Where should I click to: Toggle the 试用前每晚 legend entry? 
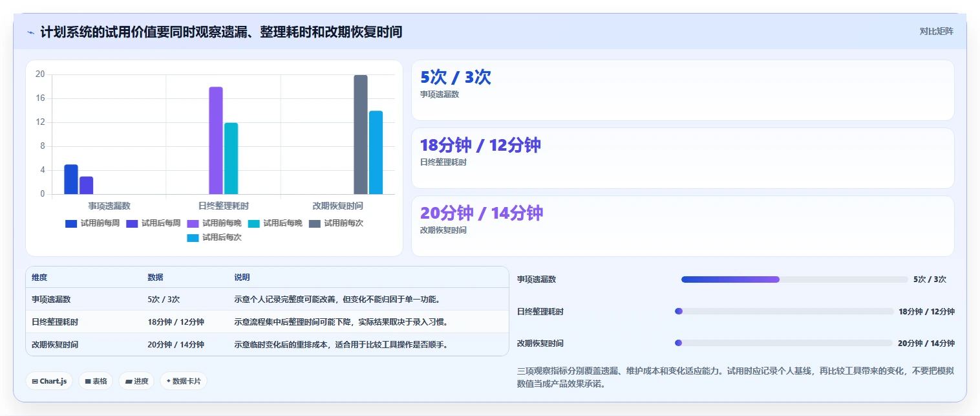pos(214,223)
